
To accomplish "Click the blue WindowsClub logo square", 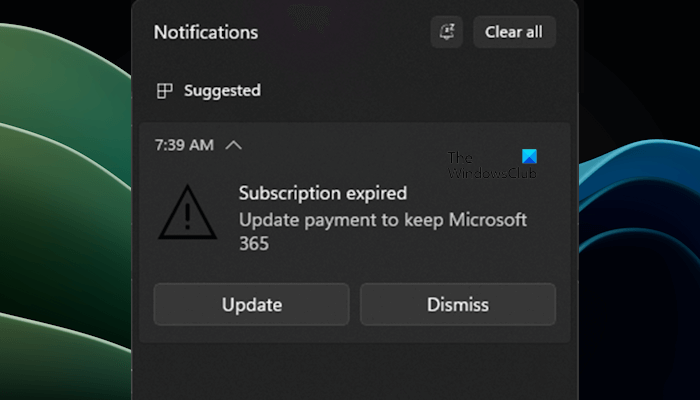I will (529, 157).
